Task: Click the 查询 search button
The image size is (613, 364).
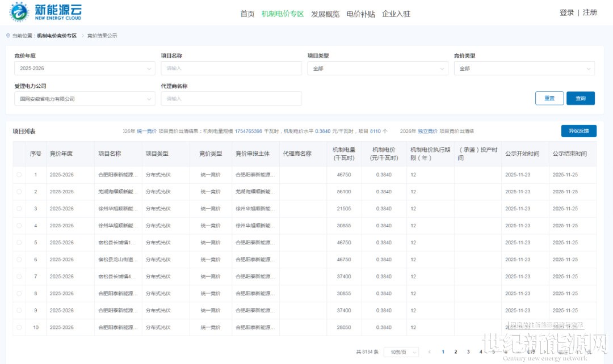Action: (580, 98)
